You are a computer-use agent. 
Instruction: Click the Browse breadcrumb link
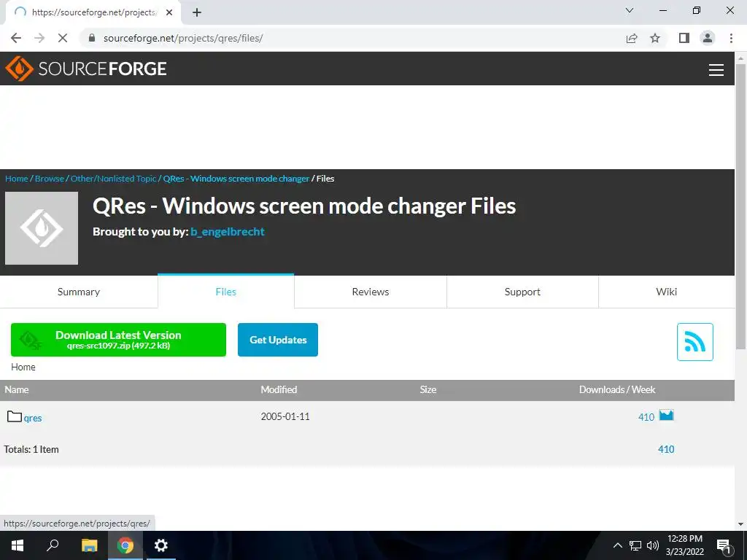click(x=50, y=179)
